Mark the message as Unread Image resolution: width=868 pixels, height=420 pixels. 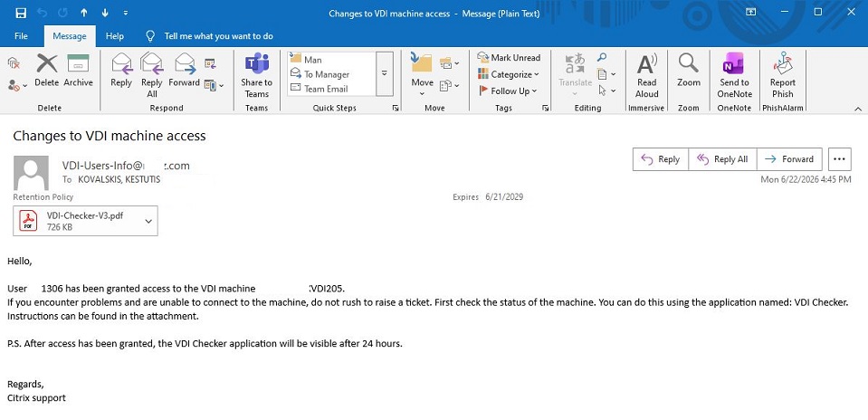pos(510,58)
